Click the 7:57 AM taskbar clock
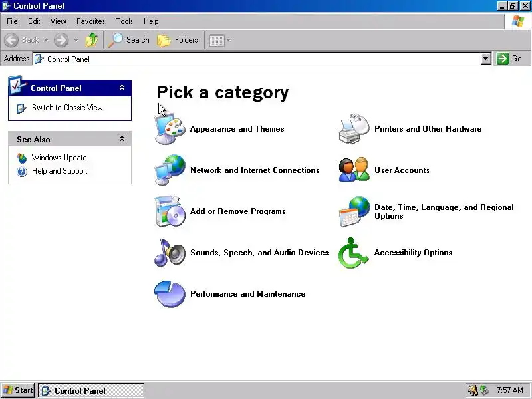Viewport: 532px width, 399px height. [509, 390]
